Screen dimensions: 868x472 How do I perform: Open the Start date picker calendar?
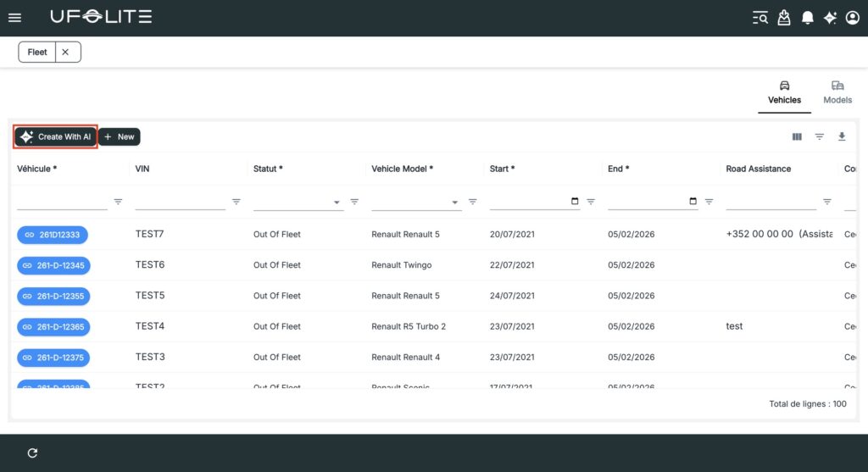click(576, 202)
